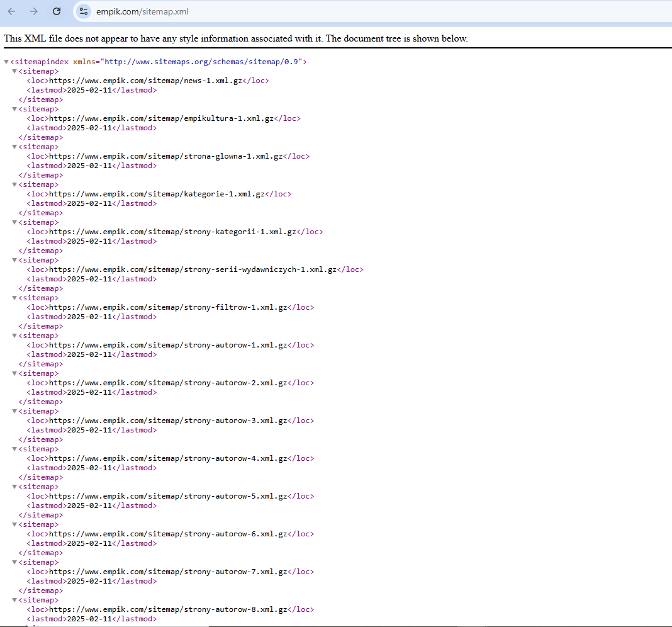Screen dimensions: 672x627
Task: Click the loc URL ending strony-autorow-6.xml.gz
Action: (x=168, y=533)
